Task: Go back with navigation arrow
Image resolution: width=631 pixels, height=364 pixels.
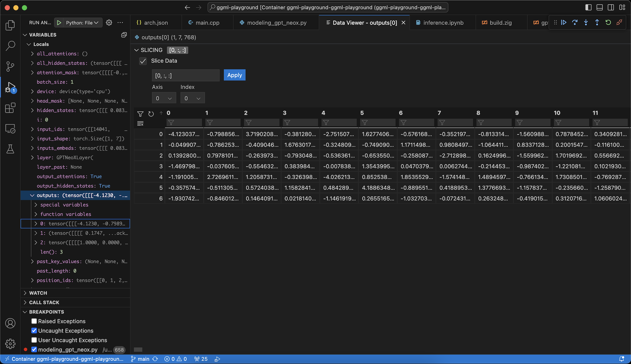Action: pos(187,7)
